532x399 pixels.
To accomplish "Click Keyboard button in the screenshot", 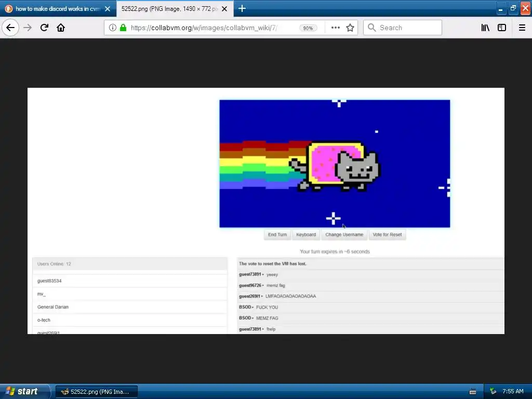I will 306,234.
